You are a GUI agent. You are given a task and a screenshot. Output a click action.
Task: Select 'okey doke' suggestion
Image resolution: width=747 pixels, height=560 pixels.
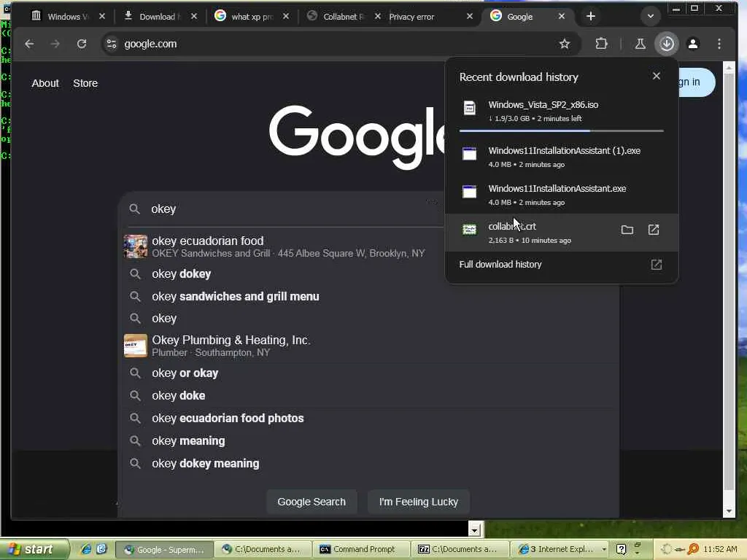coord(370,395)
